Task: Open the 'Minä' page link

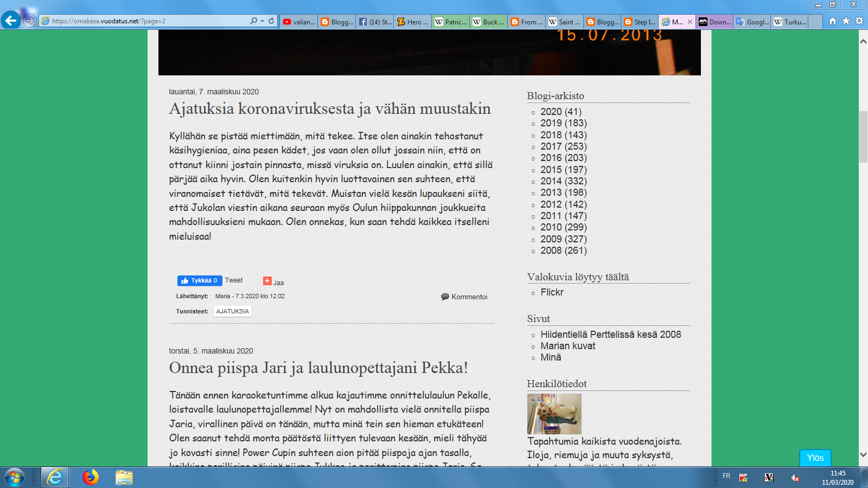Action: pyautogui.click(x=551, y=357)
